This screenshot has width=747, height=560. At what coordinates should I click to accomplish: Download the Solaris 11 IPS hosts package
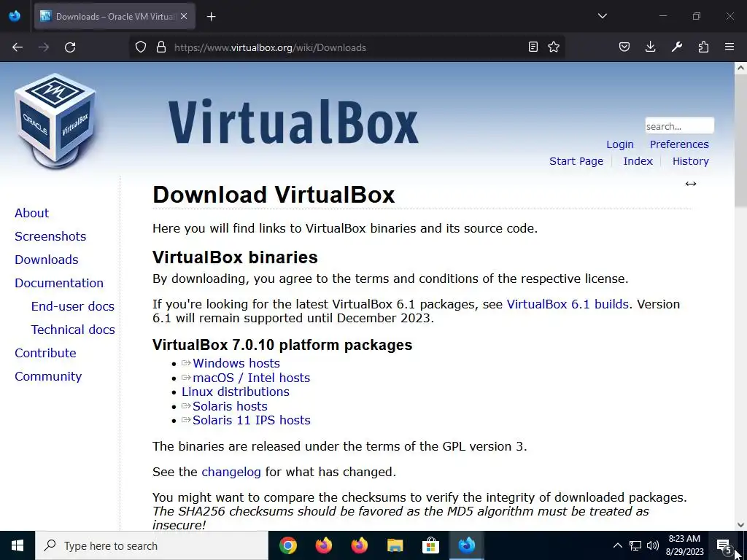click(x=252, y=420)
